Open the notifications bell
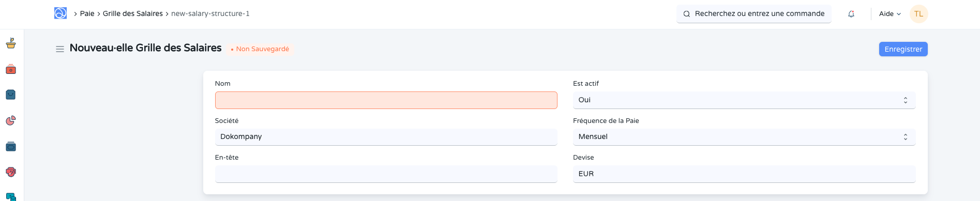Viewport: 980px width, 201px height. pyautogui.click(x=851, y=14)
